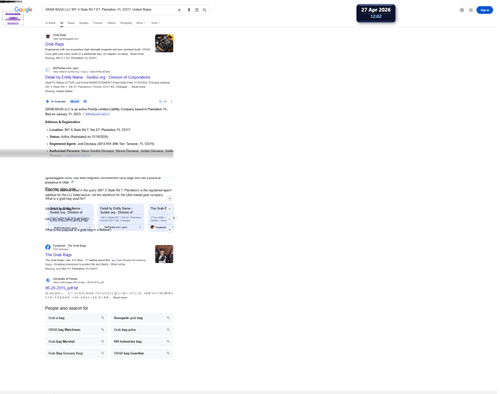Image resolution: width=500 pixels, height=394 pixels.
Task: Search for Grab bag price suggestion
Action: coord(142,330)
